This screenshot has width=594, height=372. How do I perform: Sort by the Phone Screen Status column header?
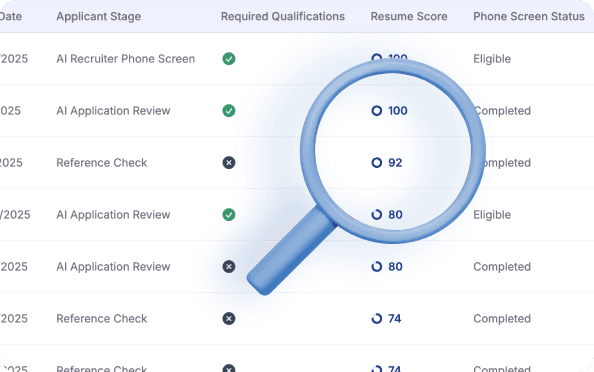(x=529, y=16)
